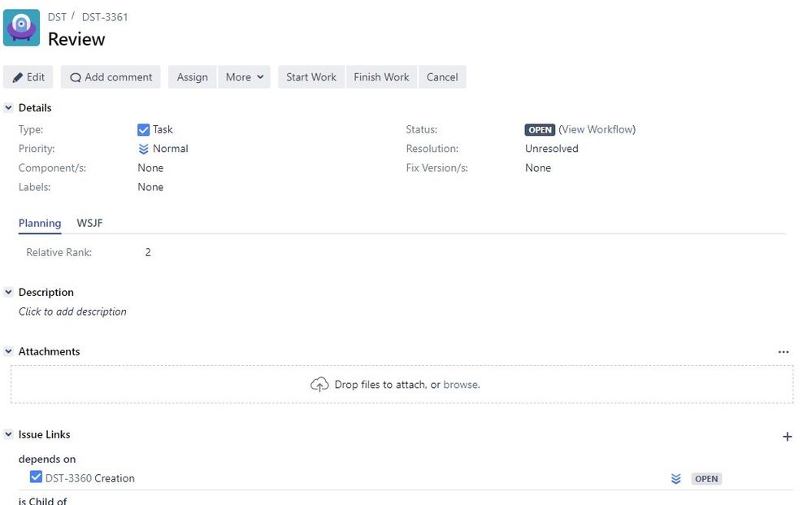The image size is (812, 505).
Task: Click the cloud upload icon in drop zone
Action: click(x=319, y=385)
